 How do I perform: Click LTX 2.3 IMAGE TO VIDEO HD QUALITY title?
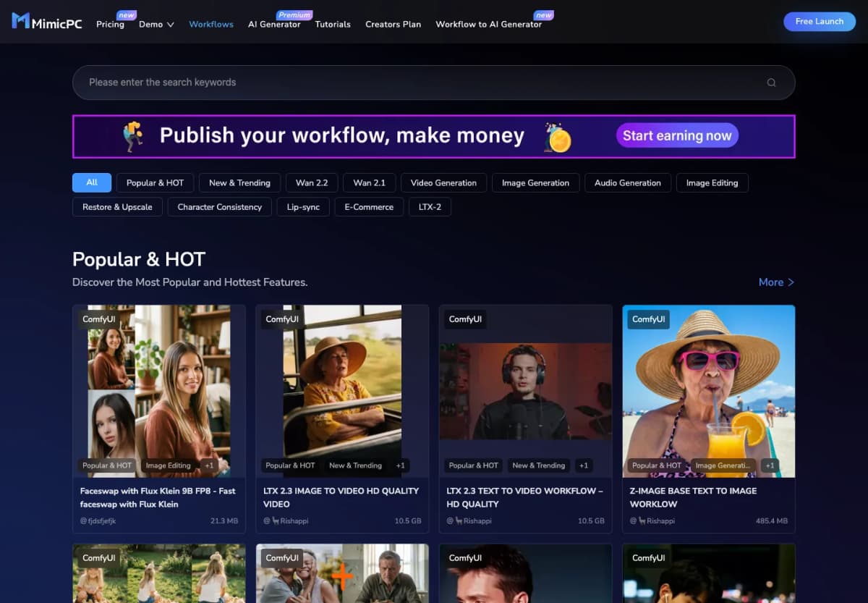[341, 497]
